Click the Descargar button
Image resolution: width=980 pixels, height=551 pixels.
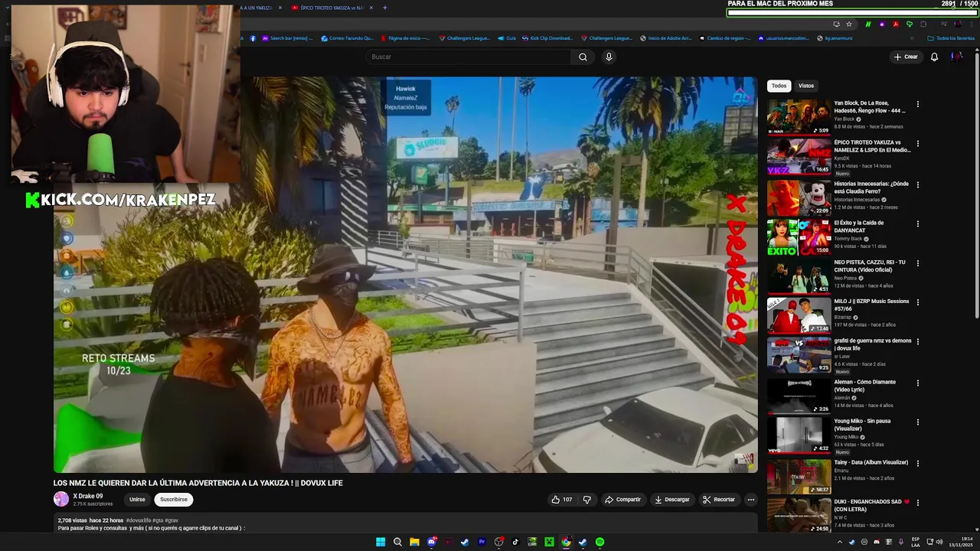[x=672, y=500]
